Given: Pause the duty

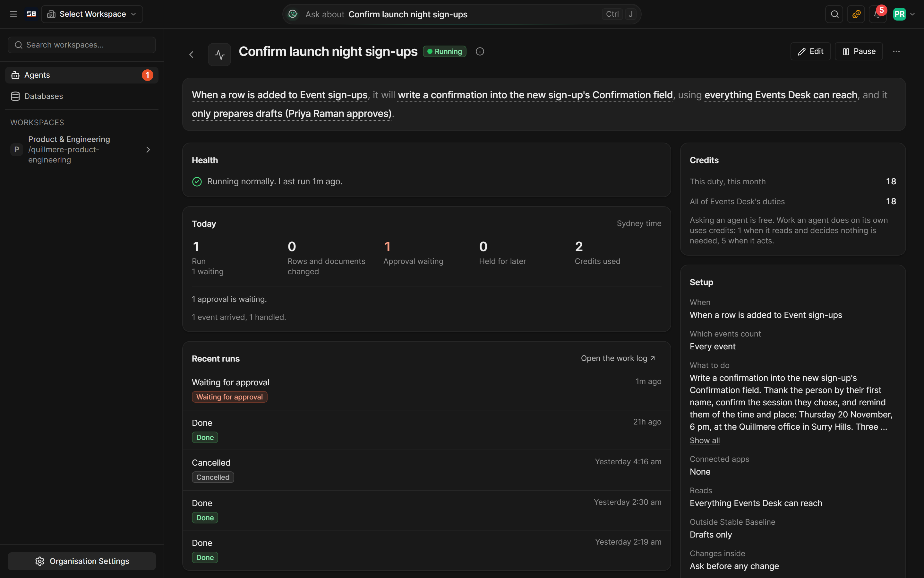Looking at the screenshot, I should pos(859,51).
